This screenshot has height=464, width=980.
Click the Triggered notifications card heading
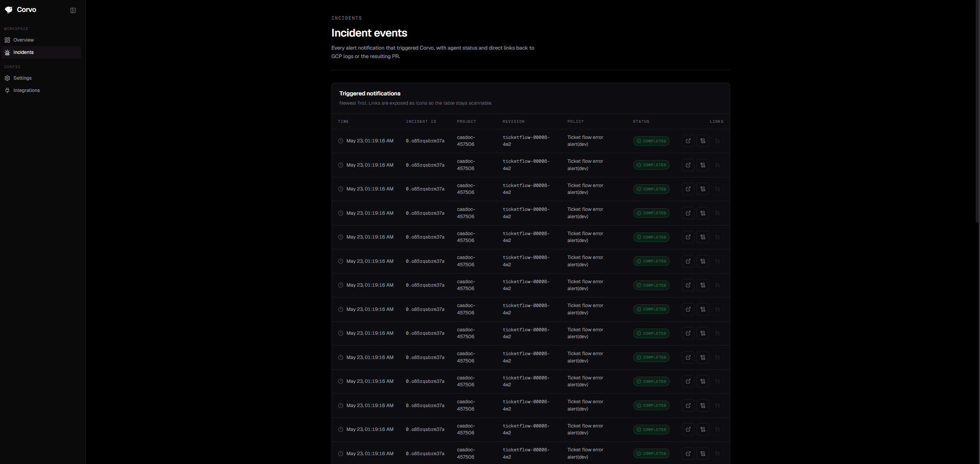click(x=370, y=93)
